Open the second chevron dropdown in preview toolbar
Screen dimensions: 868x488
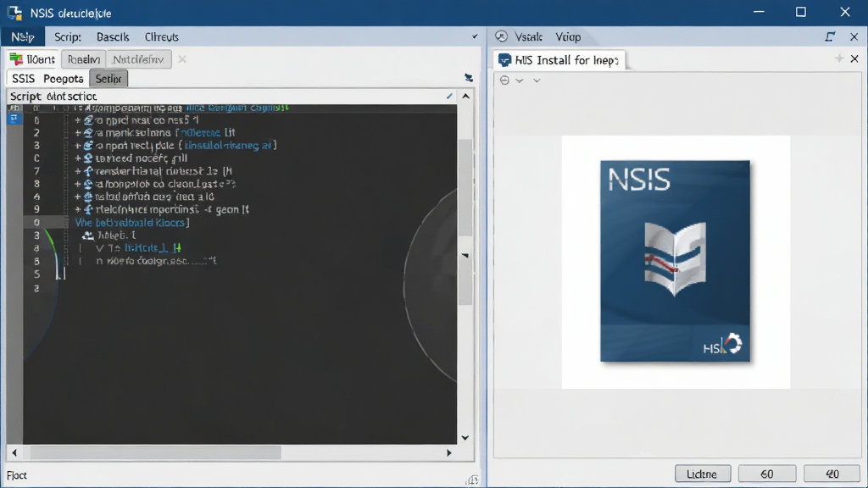(537, 80)
